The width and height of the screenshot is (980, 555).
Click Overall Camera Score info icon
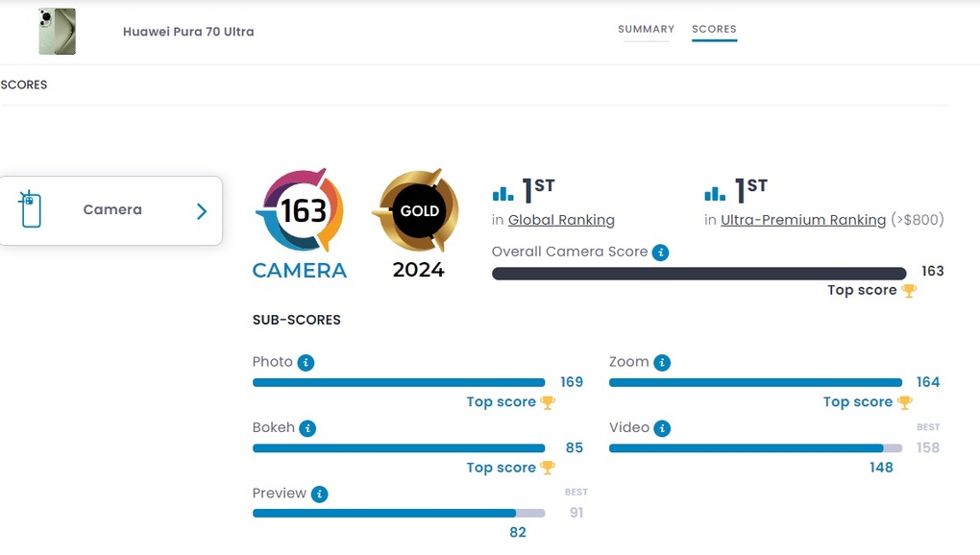click(x=661, y=253)
